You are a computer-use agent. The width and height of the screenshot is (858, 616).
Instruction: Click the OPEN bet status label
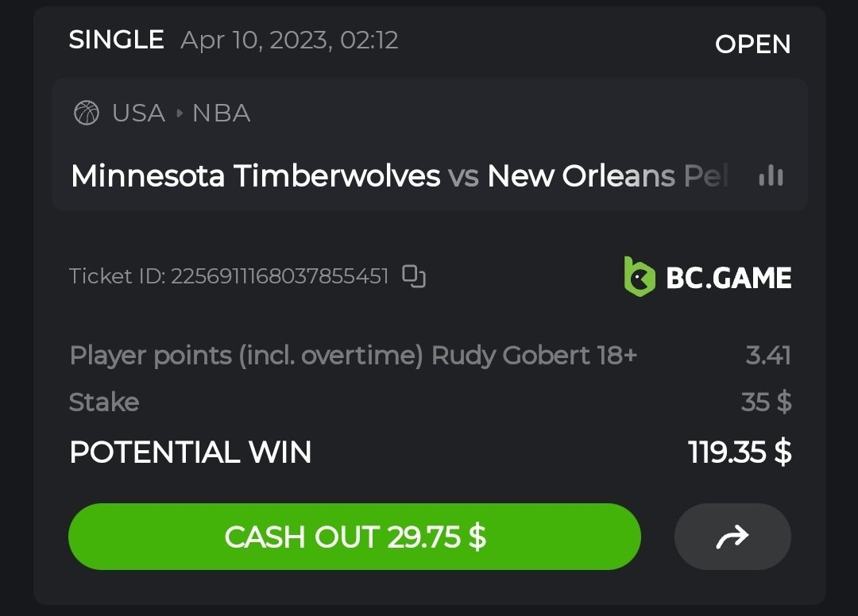(x=752, y=44)
